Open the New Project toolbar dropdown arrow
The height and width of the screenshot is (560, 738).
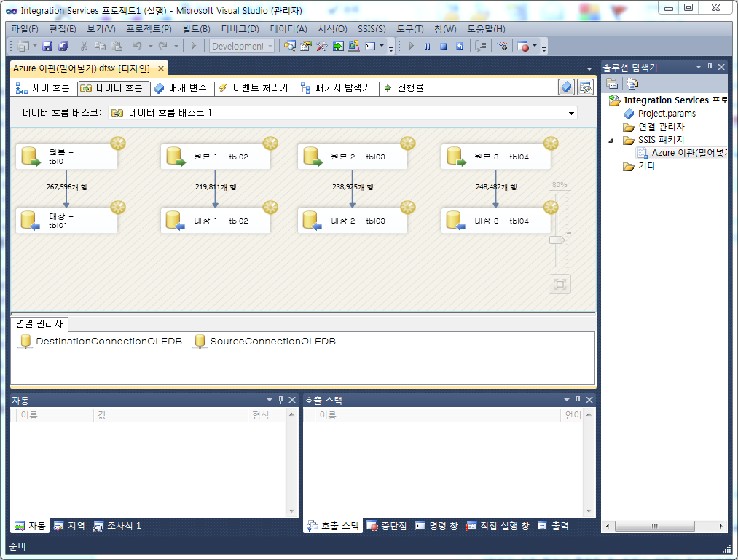click(x=35, y=46)
